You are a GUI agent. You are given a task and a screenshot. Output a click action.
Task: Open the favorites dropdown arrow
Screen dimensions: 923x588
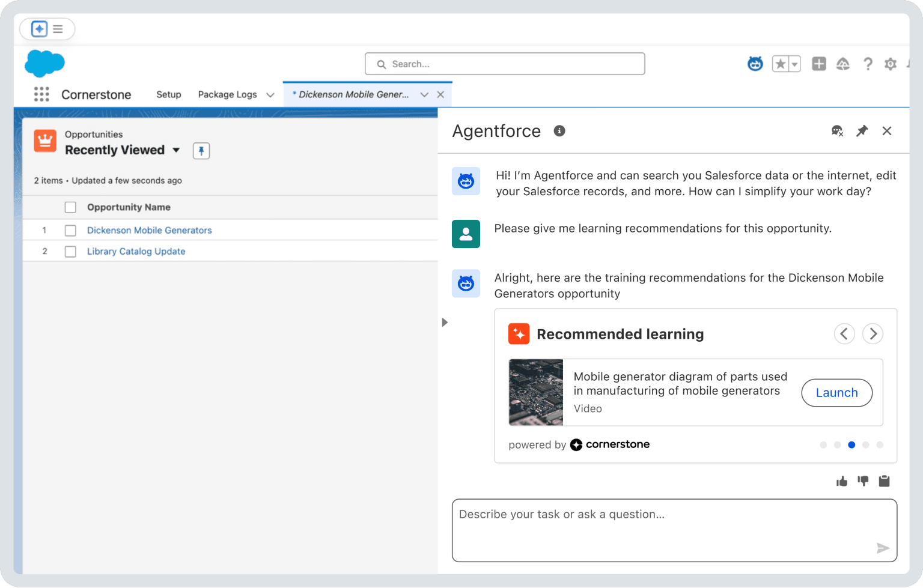794,64
